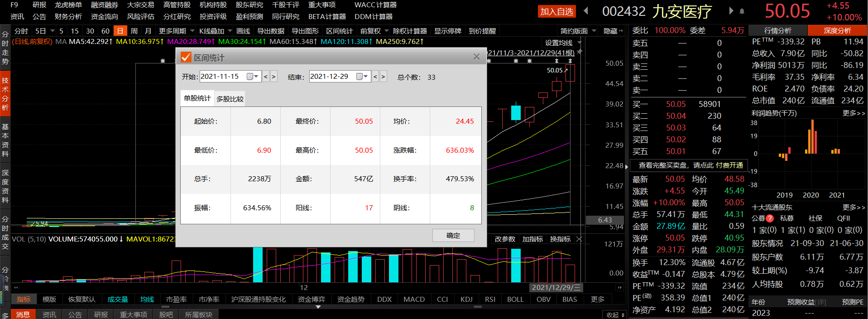Viewport: 868px width, 319px height.
Task: Click the bell alert icon beside stock name
Action: [x=742, y=11]
